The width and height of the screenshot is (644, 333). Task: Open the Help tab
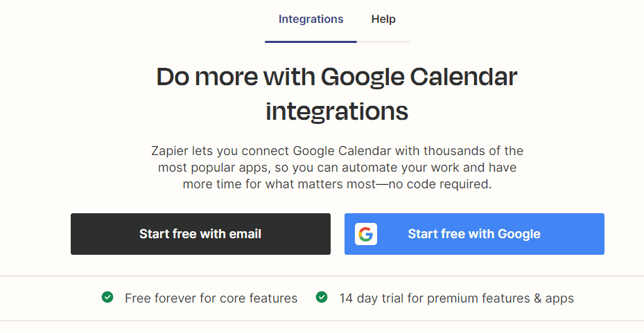click(383, 19)
